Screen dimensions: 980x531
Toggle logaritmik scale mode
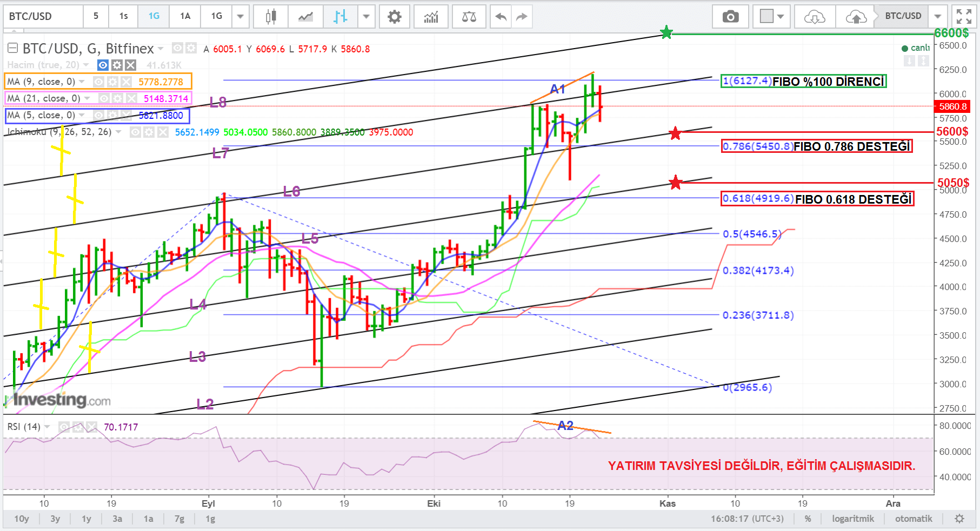(852, 519)
